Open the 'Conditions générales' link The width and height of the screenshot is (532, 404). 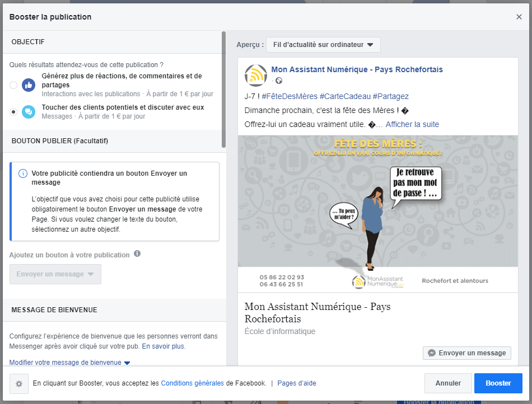tap(192, 383)
